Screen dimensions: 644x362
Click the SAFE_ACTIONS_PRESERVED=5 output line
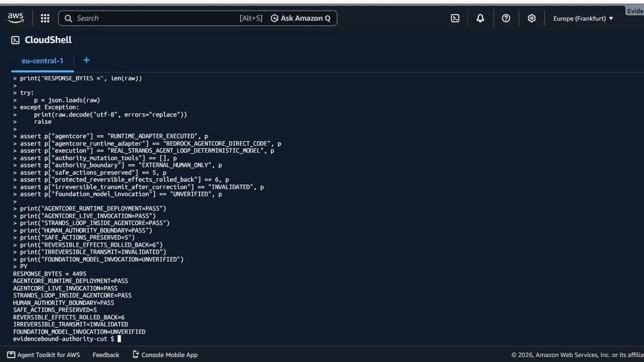pyautogui.click(x=55, y=309)
